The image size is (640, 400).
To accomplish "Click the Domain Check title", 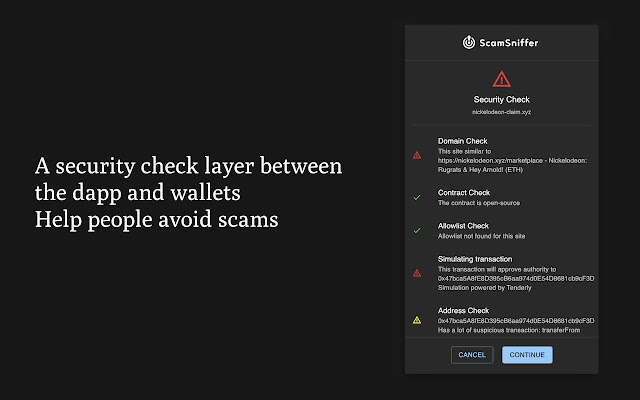I will [462, 141].
